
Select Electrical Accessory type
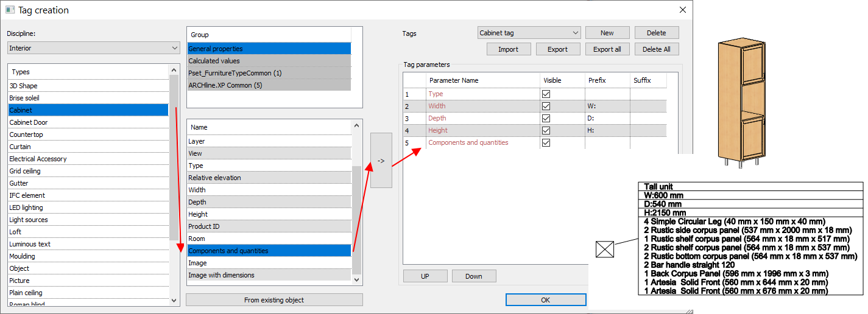pyautogui.click(x=88, y=159)
